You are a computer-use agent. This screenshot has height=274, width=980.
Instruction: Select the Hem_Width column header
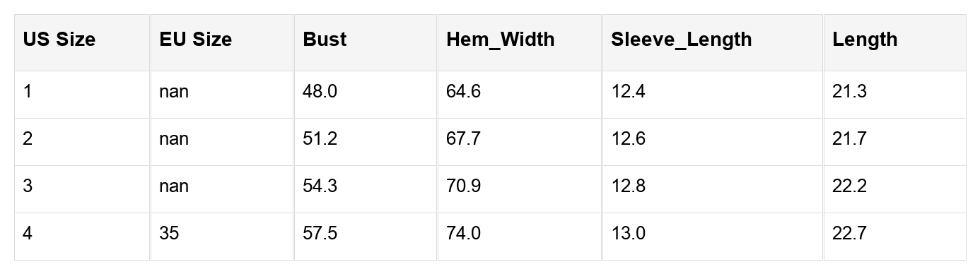point(519,42)
